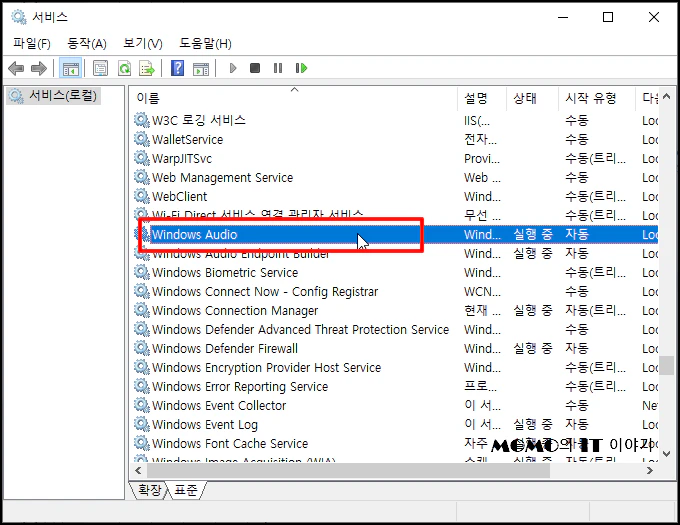This screenshot has height=525, width=680.
Task: Click the gear icon beside WarpJITSvc
Action: click(x=141, y=158)
